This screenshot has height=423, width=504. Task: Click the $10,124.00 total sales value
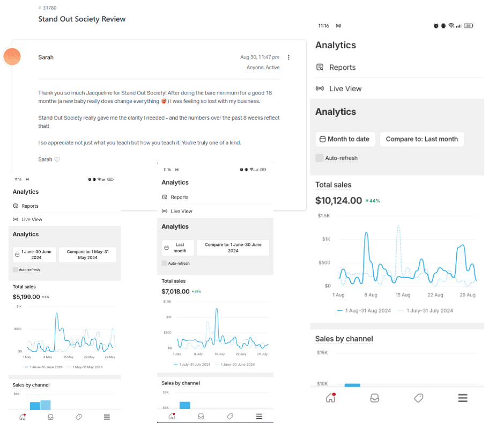point(338,201)
